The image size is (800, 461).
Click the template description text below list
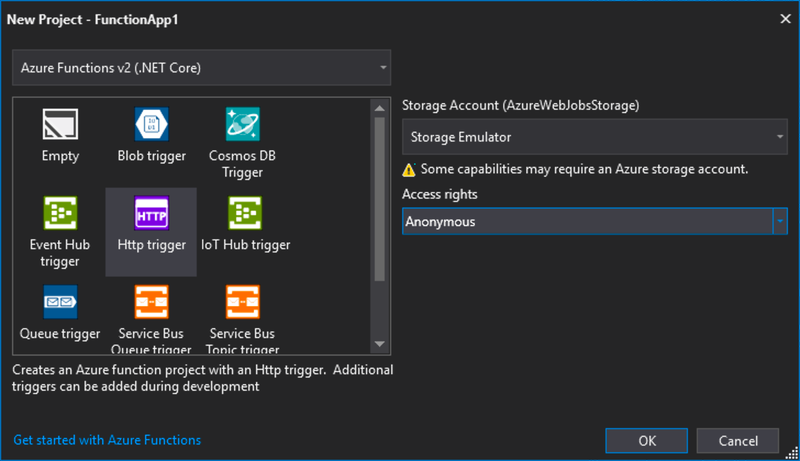pos(203,378)
